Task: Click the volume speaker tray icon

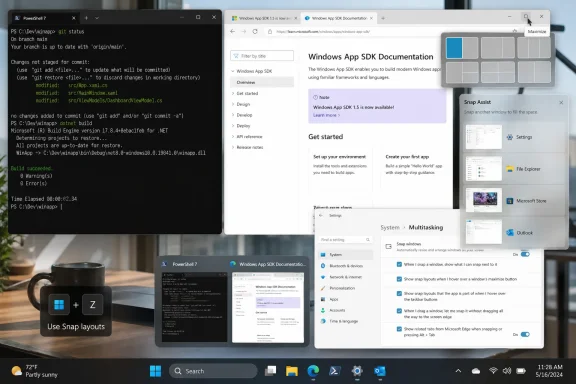Action: (507, 371)
